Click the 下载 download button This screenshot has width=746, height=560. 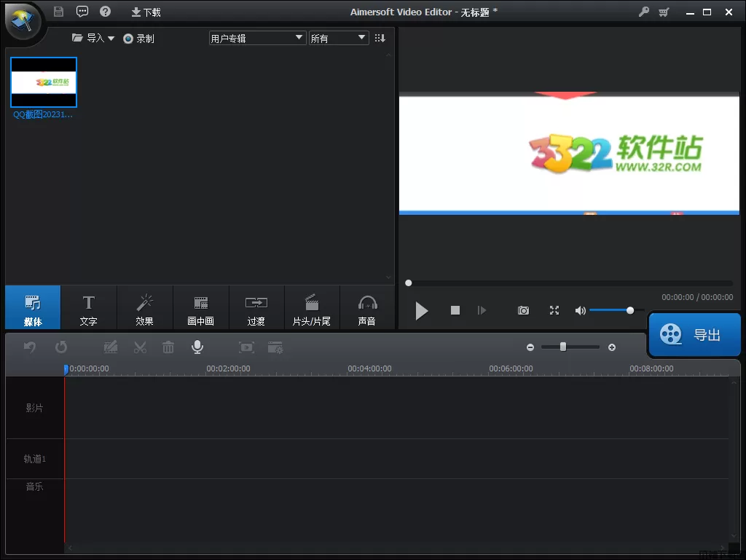click(146, 12)
